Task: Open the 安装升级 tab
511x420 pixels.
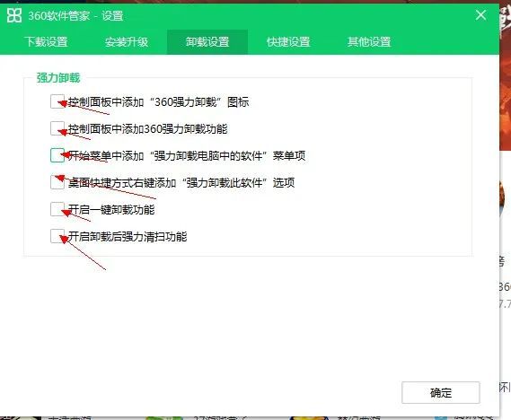Action: click(x=127, y=41)
